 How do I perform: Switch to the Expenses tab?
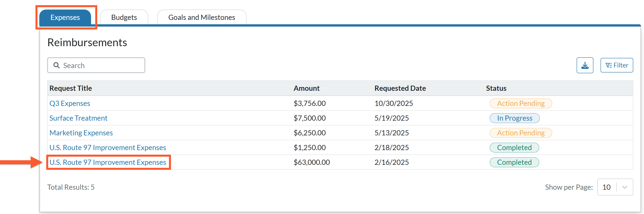tap(65, 17)
